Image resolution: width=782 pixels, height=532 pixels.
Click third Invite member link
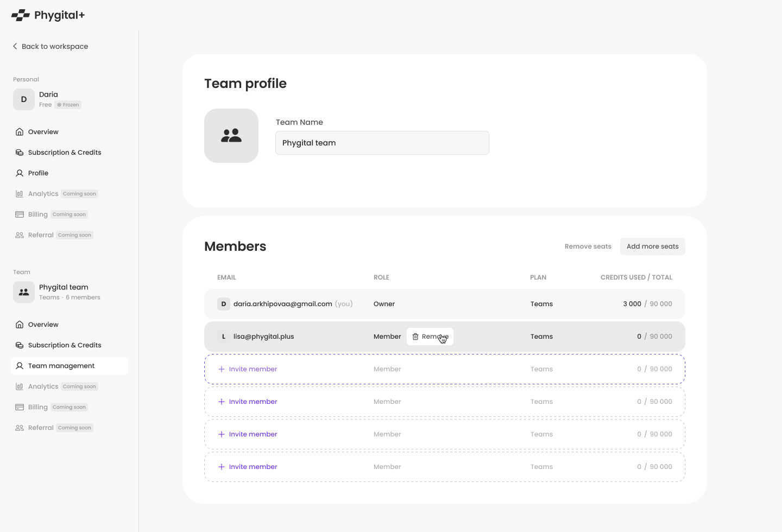(x=253, y=434)
